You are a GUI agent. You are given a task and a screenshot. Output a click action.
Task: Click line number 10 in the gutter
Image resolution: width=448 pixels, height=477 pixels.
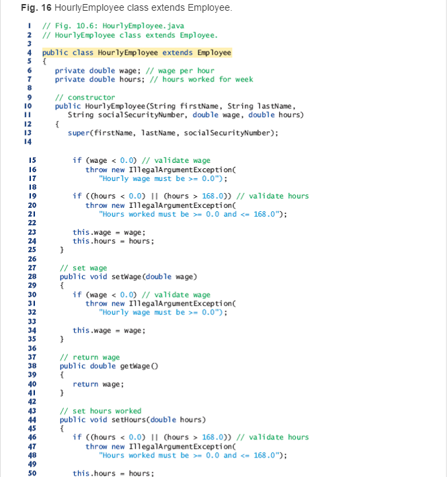point(28,106)
